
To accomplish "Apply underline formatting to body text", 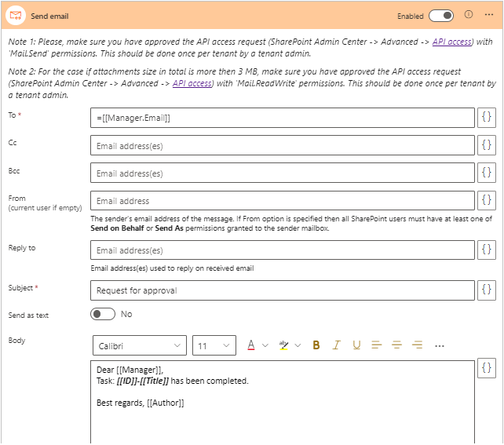I will [356, 345].
